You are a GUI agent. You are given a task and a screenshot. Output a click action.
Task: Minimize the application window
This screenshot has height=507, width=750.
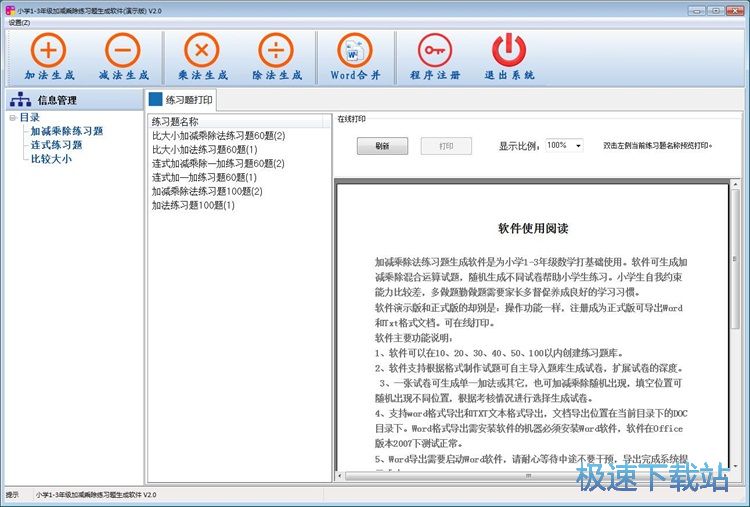click(x=697, y=11)
